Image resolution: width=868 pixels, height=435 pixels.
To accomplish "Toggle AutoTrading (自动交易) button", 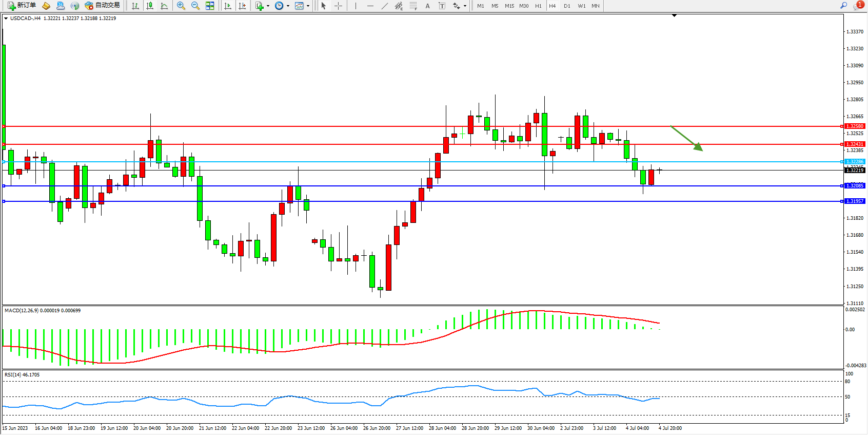I will click(103, 6).
